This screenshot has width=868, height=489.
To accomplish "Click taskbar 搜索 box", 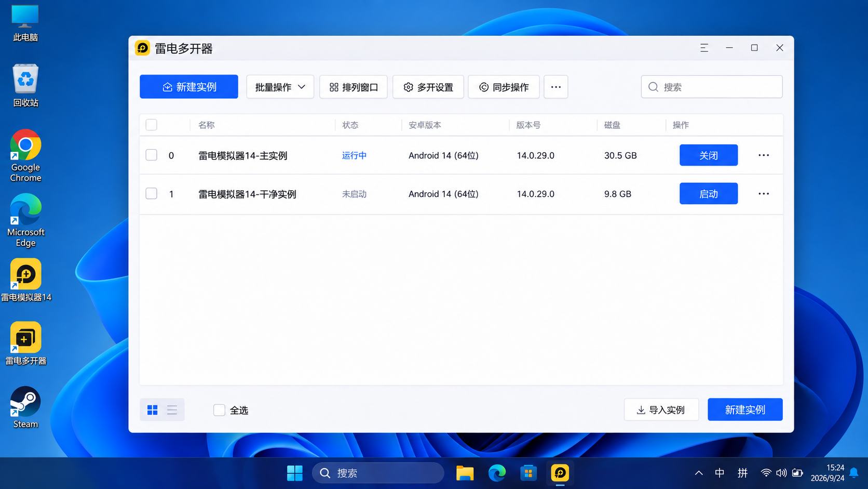I will pos(378,473).
